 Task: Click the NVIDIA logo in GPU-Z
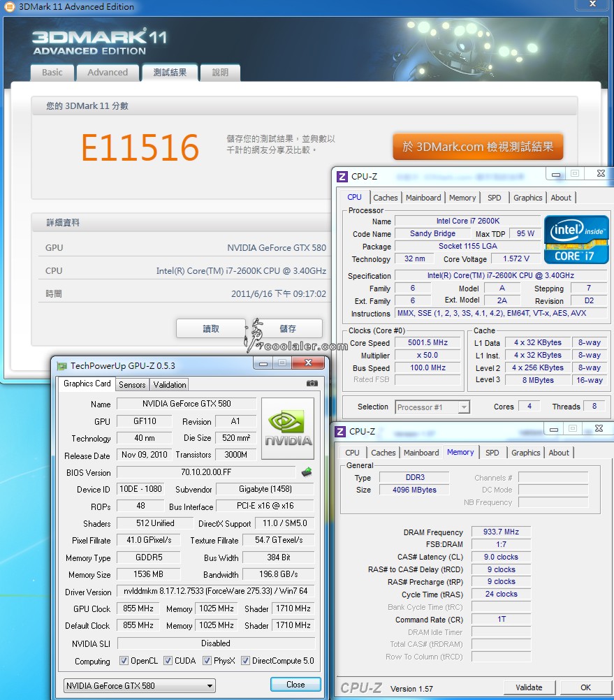(x=288, y=428)
